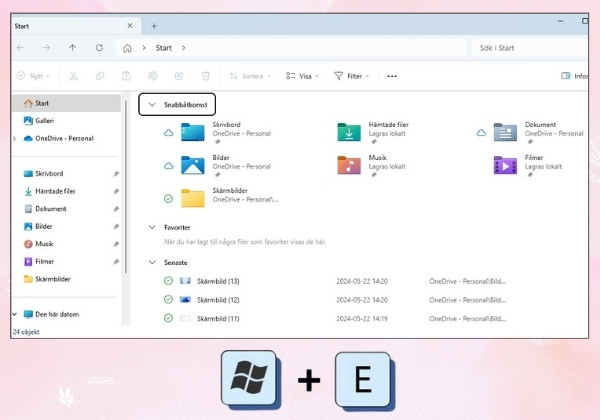
Task: Open the Nytt (New) dropdown
Action: 33,76
